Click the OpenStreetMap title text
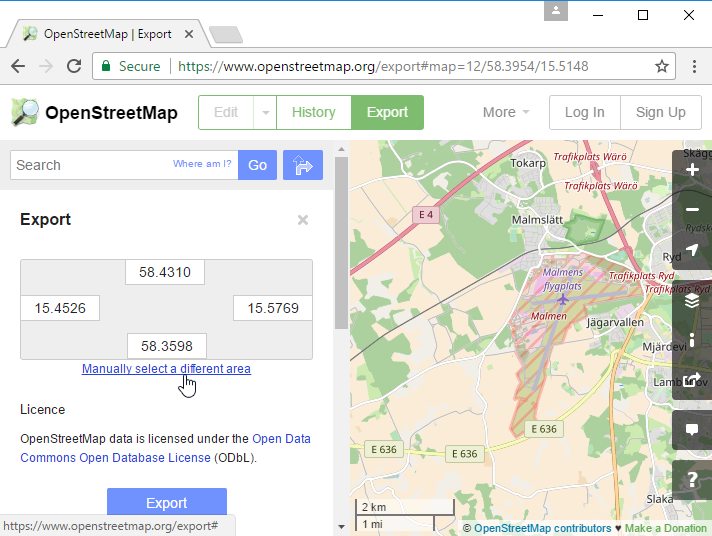The height and width of the screenshot is (536, 712). [x=111, y=112]
